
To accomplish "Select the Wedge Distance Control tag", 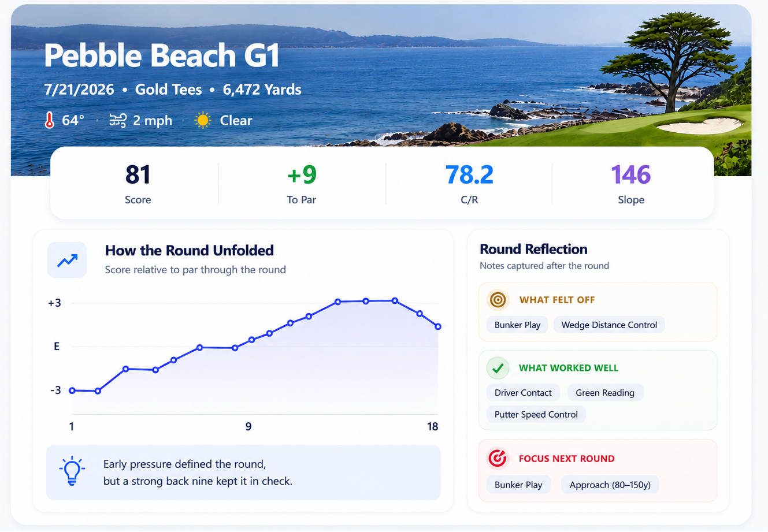I will point(609,325).
